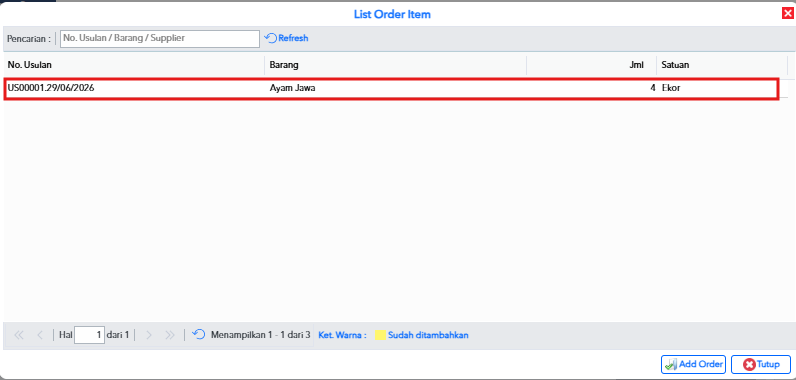Sort by the No. Usulan column header
Image resolution: width=796 pixels, height=380 pixels.
tap(134, 65)
